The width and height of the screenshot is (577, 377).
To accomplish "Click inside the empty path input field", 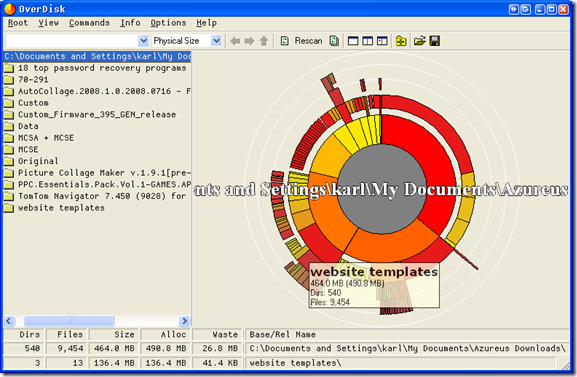I will tap(72, 41).
